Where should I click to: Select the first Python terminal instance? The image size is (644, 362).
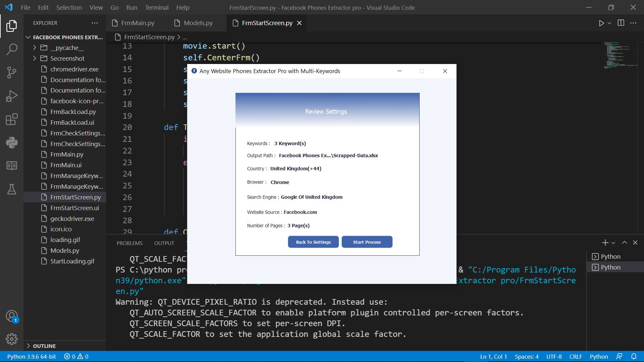[x=615, y=257]
